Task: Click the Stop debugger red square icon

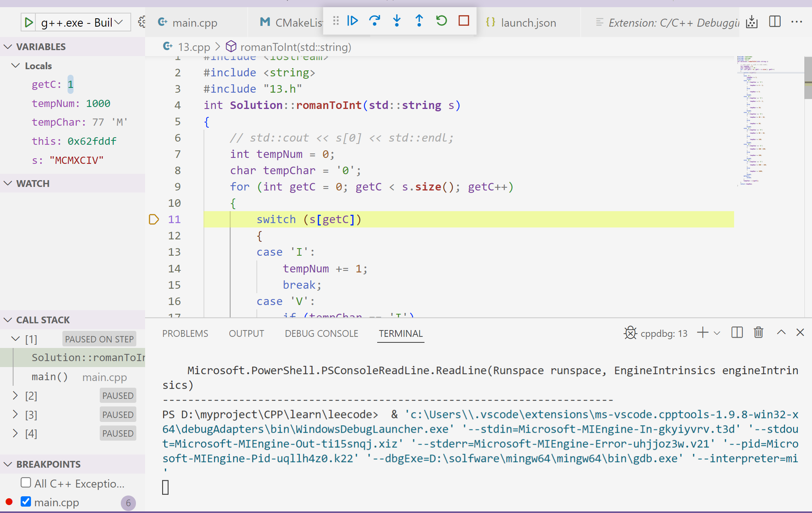Action: [x=463, y=22]
